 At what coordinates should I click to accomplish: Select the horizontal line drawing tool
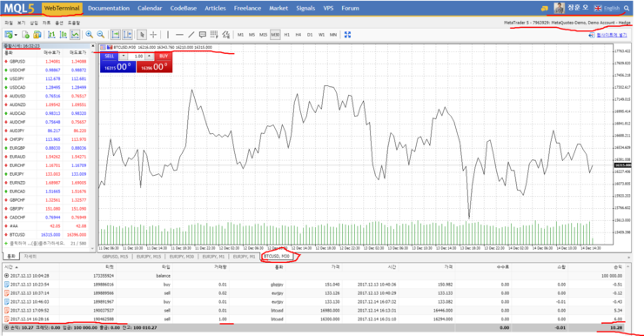click(x=179, y=35)
